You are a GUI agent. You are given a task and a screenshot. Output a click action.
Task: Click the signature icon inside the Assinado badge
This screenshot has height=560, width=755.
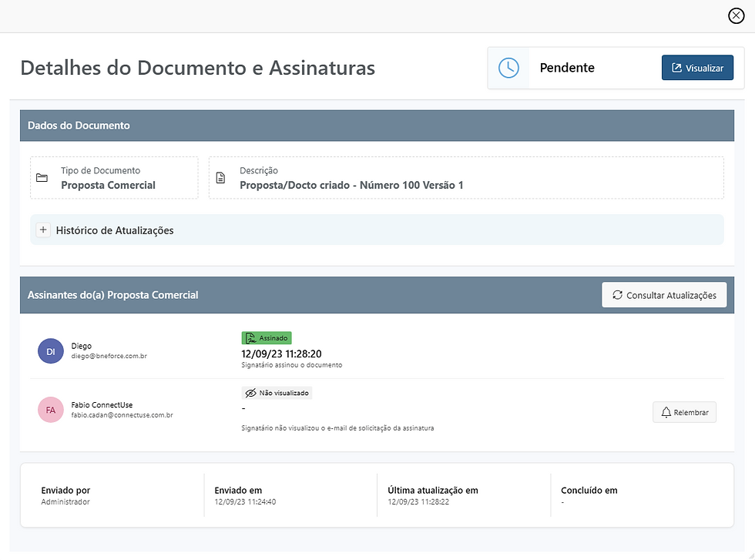pyautogui.click(x=250, y=337)
